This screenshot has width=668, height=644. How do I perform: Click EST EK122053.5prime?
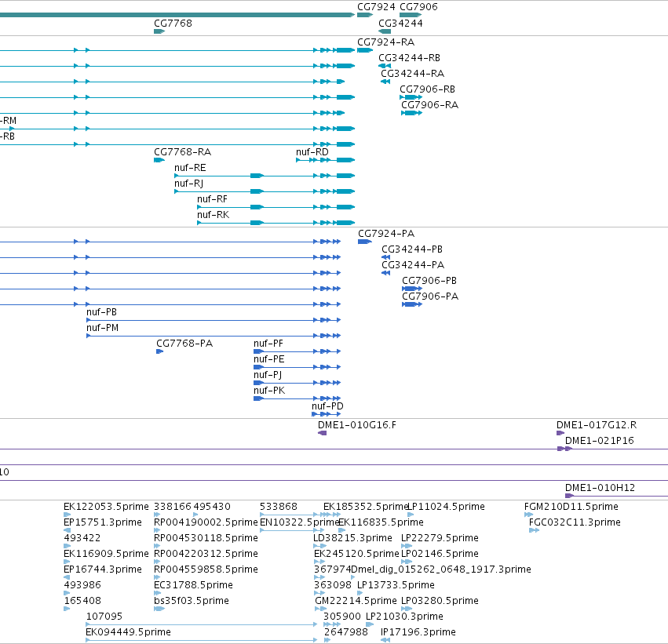(67, 515)
